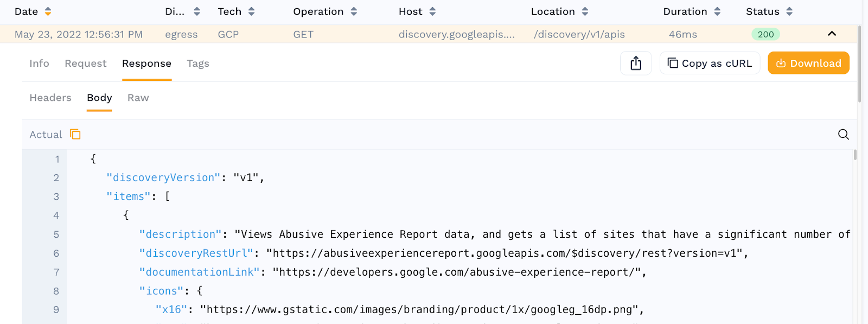Click the orange Download button
Viewport: 868px width, 324px height.
tap(808, 63)
